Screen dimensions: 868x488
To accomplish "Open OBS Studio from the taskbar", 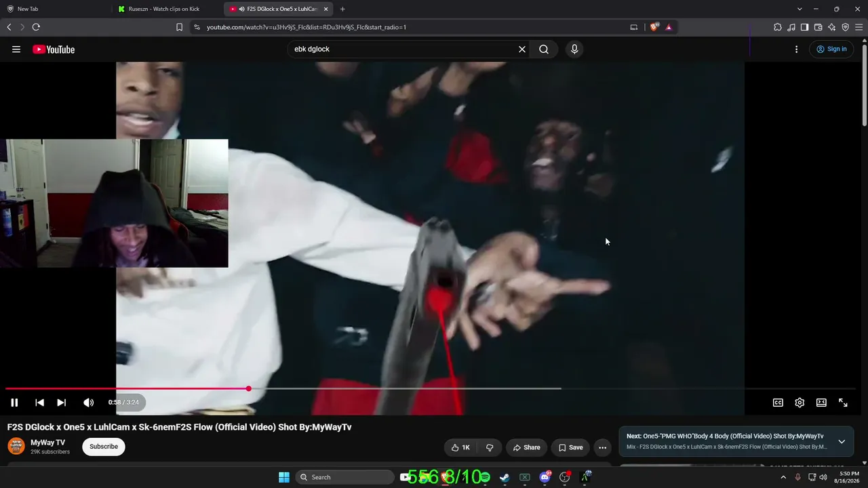I will 565,477.
